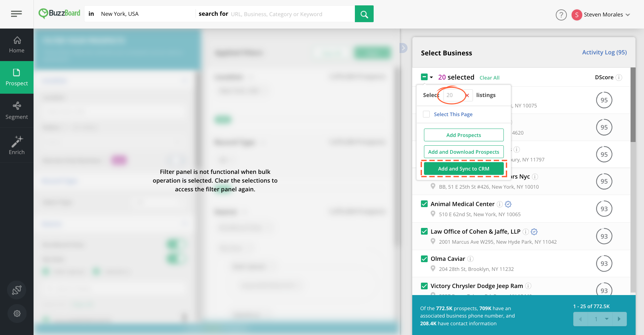644x335 pixels.
Task: Click the search keyword input field
Action: 292,14
